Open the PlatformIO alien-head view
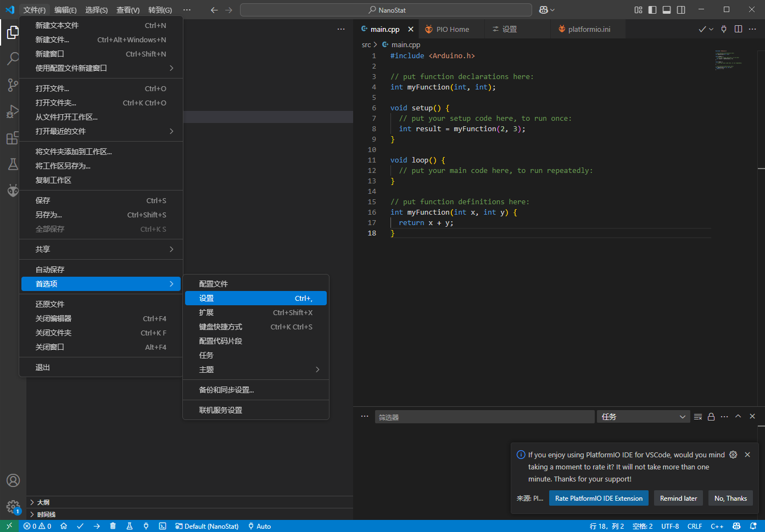This screenshot has width=765, height=532. pyautogui.click(x=13, y=191)
